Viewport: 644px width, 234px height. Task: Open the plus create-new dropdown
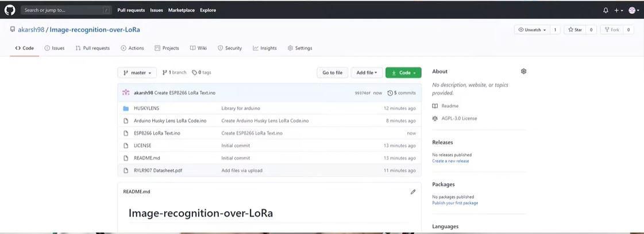click(619, 10)
